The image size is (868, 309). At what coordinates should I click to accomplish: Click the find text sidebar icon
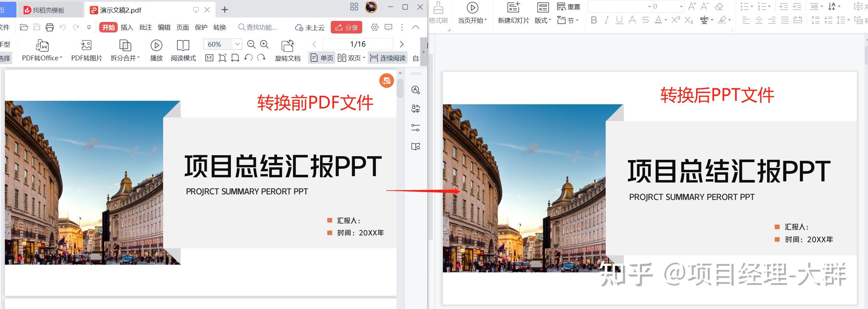[x=415, y=90]
